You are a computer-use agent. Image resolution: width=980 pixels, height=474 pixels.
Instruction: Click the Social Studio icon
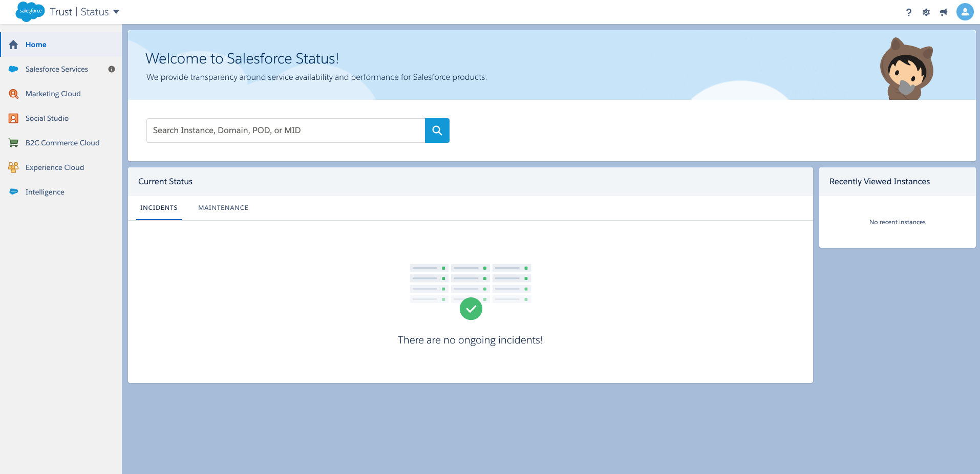point(13,118)
